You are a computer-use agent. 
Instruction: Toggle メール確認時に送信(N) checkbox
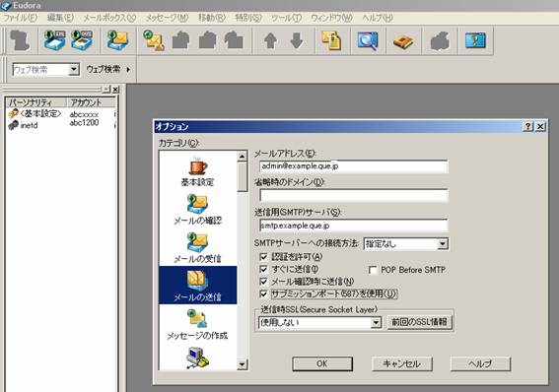263,282
